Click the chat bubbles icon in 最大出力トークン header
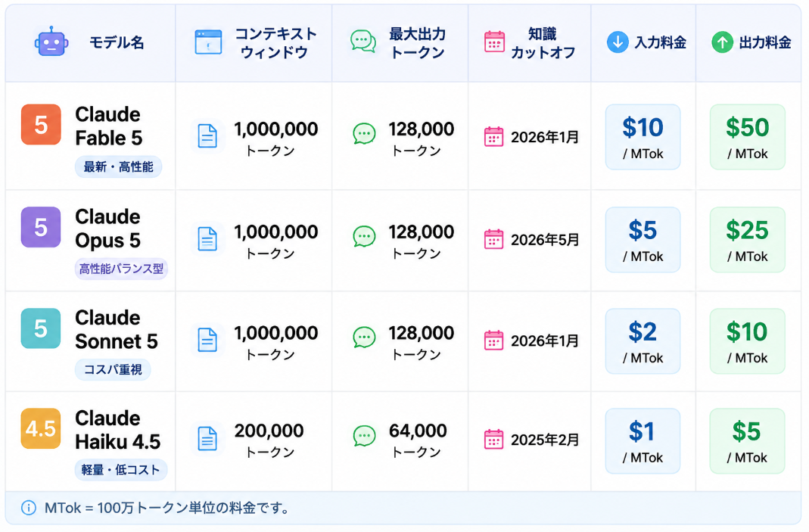Viewport: 809px width, 532px height. [x=363, y=42]
